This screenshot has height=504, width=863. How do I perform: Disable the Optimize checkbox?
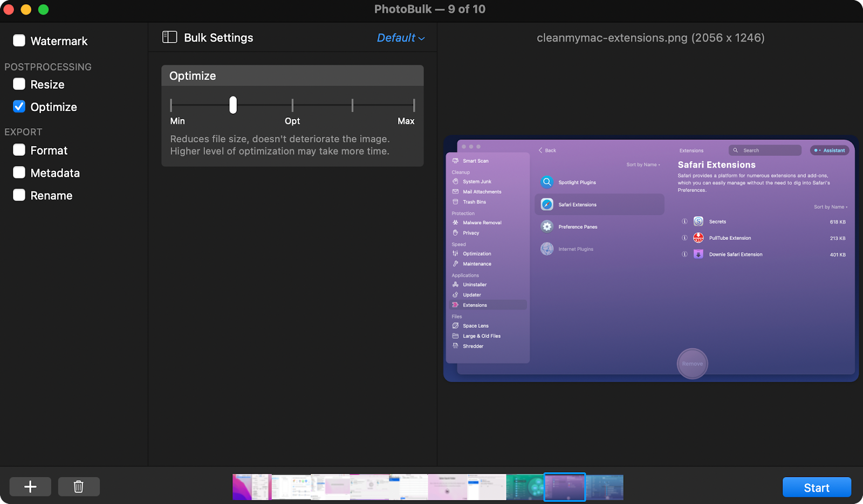click(19, 106)
